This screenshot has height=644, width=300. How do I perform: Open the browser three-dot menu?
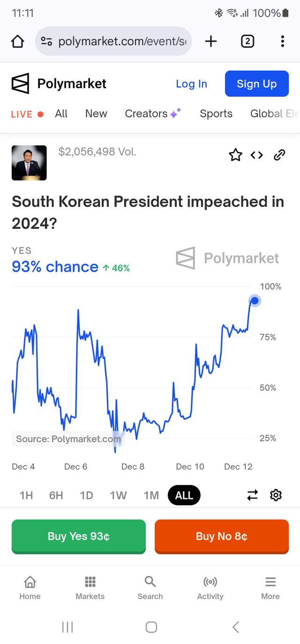pyautogui.click(x=282, y=41)
